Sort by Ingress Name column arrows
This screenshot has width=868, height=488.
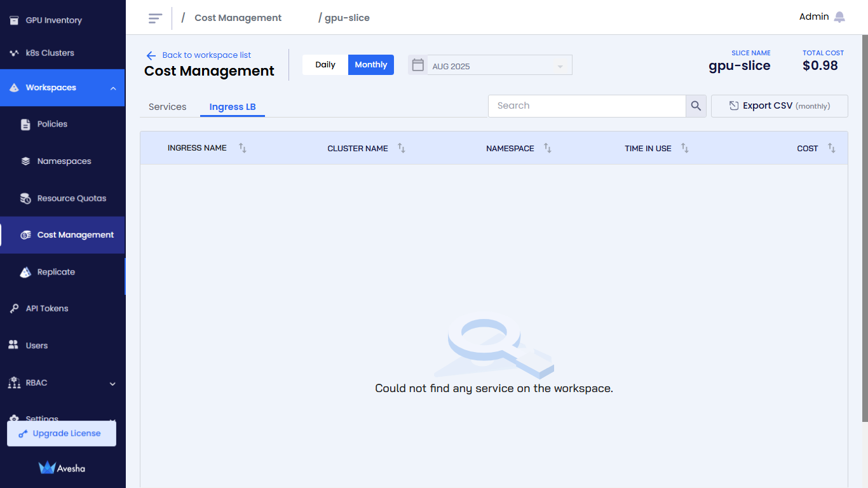242,148
